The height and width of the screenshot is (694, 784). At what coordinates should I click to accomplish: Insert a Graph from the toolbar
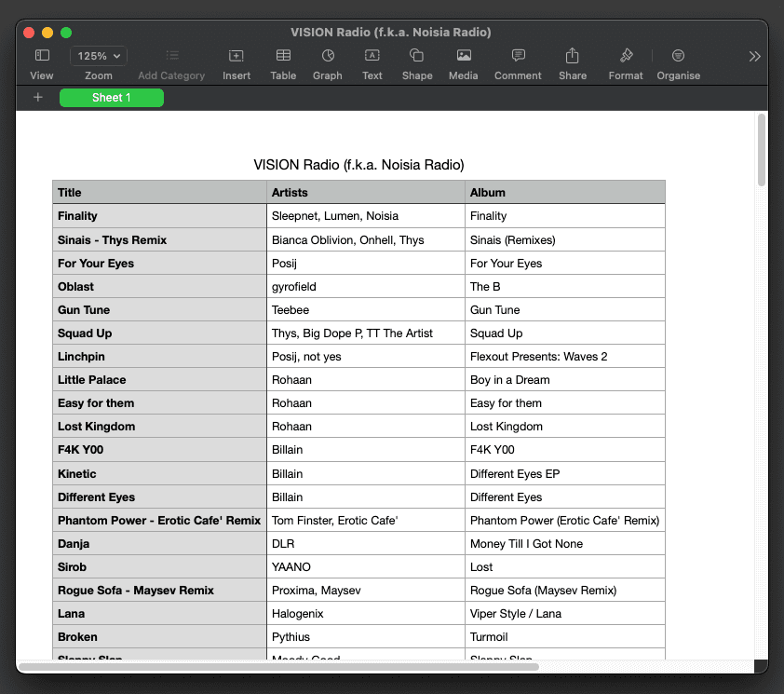[328, 56]
